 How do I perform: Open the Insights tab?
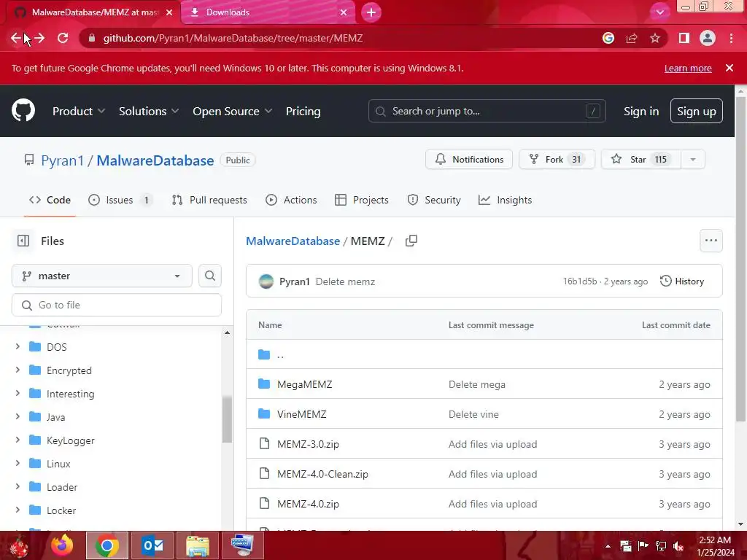coord(505,200)
